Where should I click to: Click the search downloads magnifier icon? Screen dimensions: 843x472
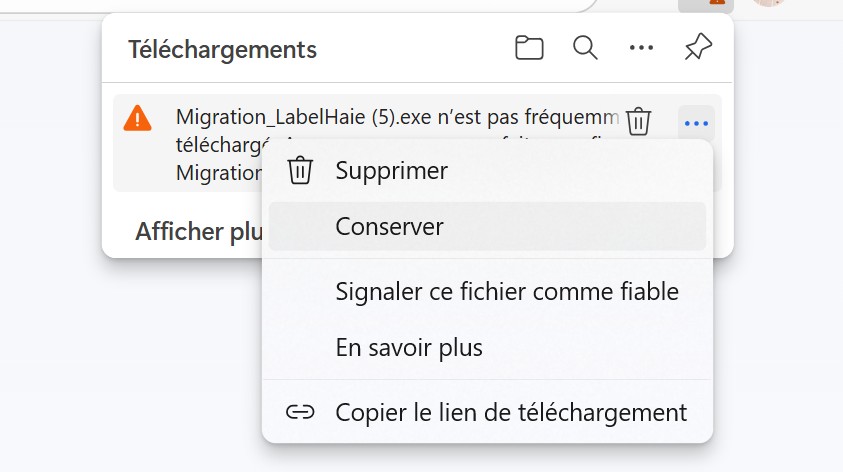585,48
